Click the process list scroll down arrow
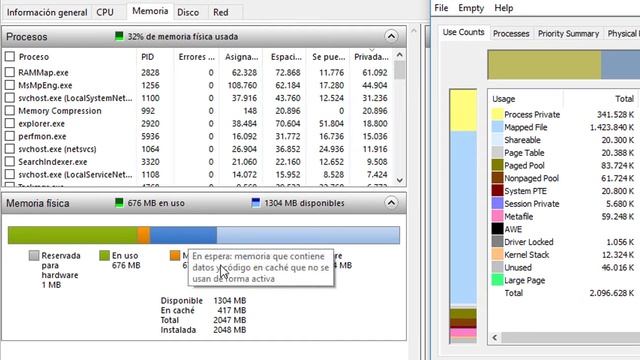The image size is (640, 360). point(400,180)
